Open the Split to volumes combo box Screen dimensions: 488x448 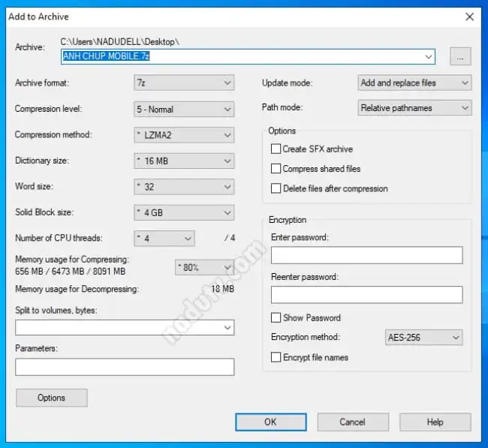pos(125,327)
